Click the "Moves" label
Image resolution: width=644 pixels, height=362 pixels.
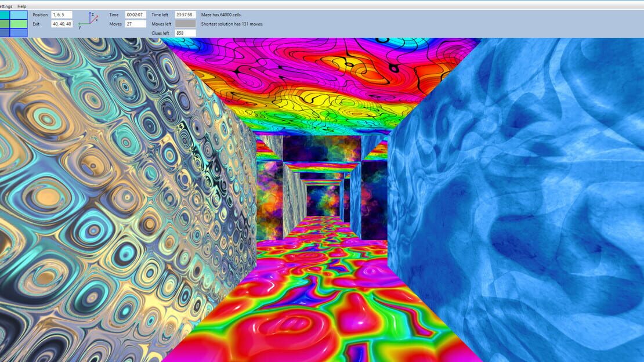pos(115,24)
